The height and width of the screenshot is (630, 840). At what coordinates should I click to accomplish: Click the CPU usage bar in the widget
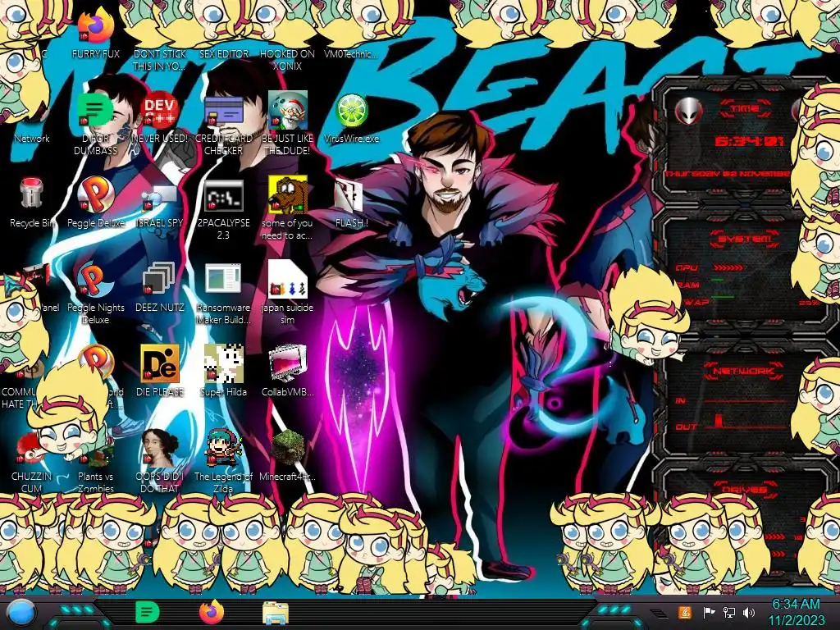click(x=729, y=267)
